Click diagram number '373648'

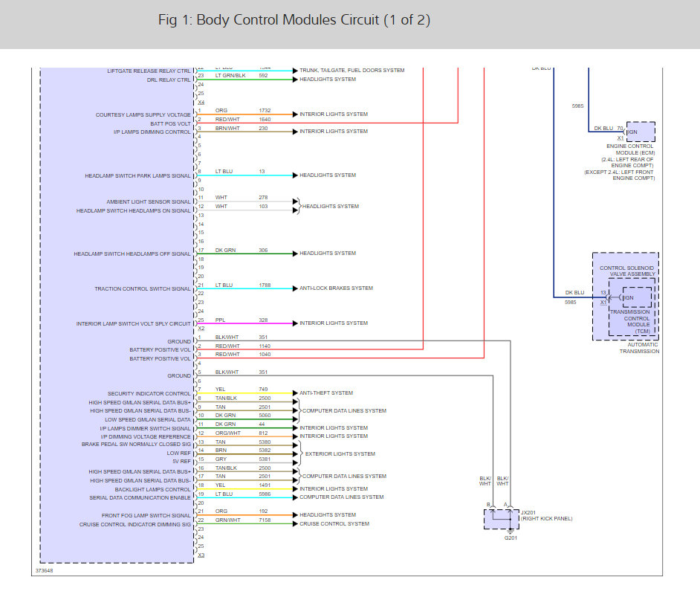pos(44,571)
